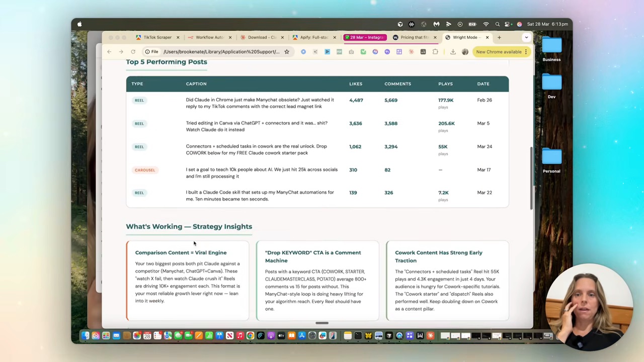Open the Chrome profile avatar

point(465,52)
